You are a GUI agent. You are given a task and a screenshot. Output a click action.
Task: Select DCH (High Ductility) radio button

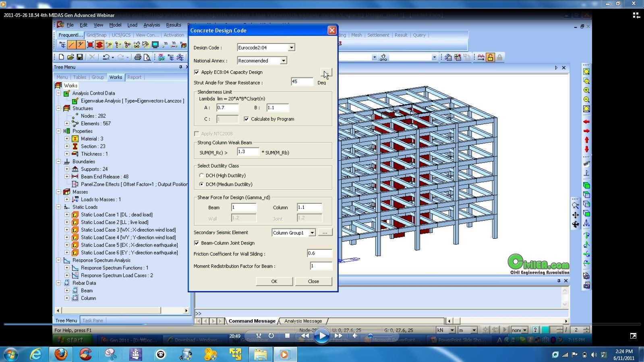point(201,175)
